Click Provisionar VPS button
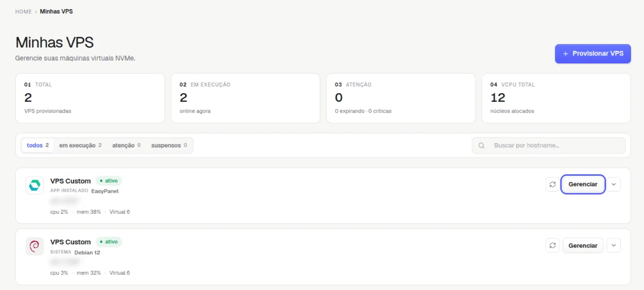This screenshot has width=644, height=290. click(593, 54)
